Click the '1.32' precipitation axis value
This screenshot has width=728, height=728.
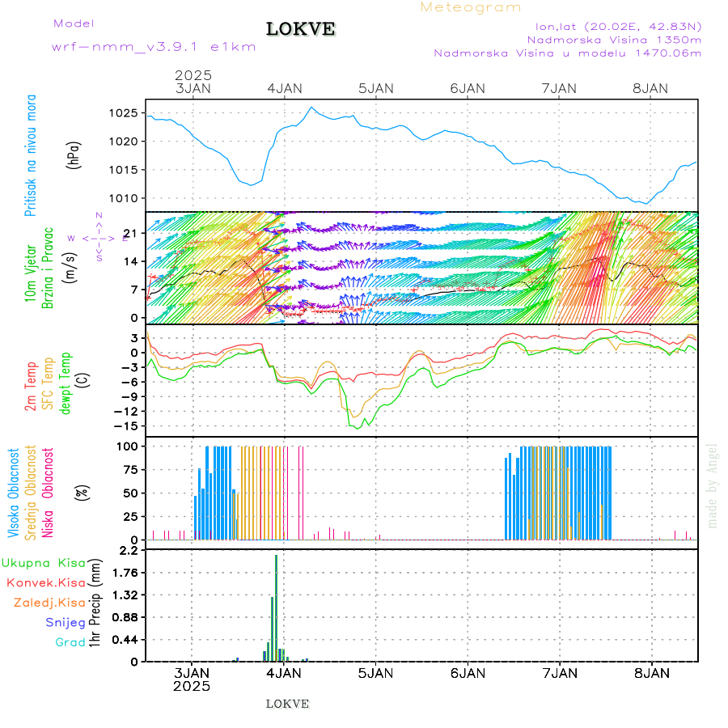[125, 595]
